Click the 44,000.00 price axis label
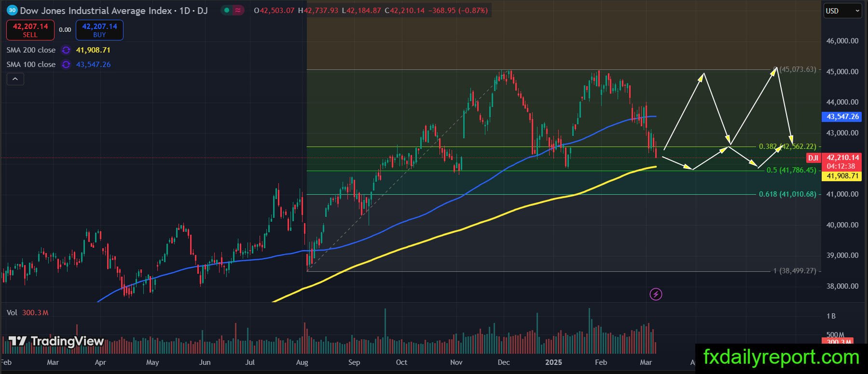Image resolution: width=868 pixels, height=374 pixels. tap(842, 102)
